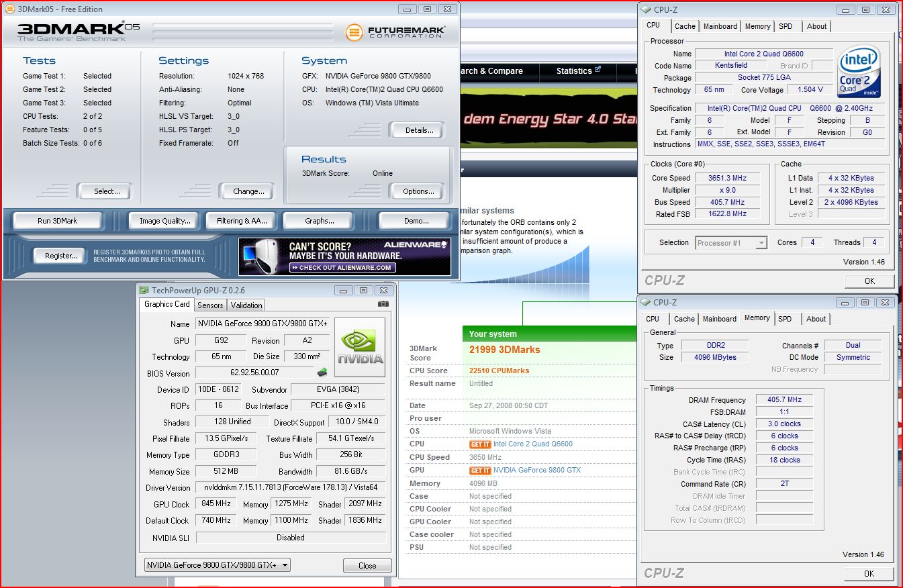Click the GPU-Z Name field
The image size is (903, 588).
coord(263,324)
